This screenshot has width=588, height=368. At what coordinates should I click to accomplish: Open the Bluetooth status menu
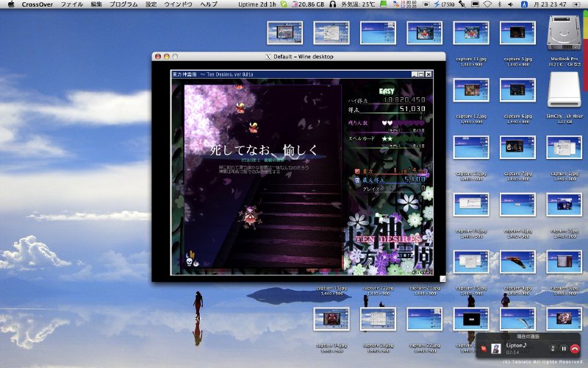point(499,4)
